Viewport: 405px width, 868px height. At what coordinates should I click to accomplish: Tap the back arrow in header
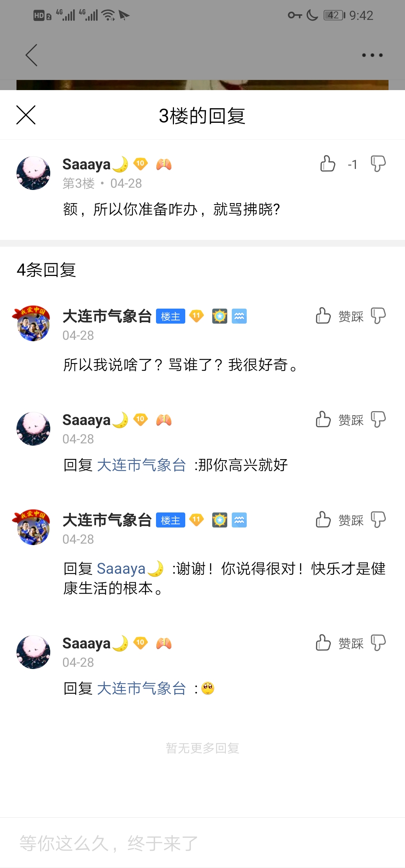coord(31,55)
